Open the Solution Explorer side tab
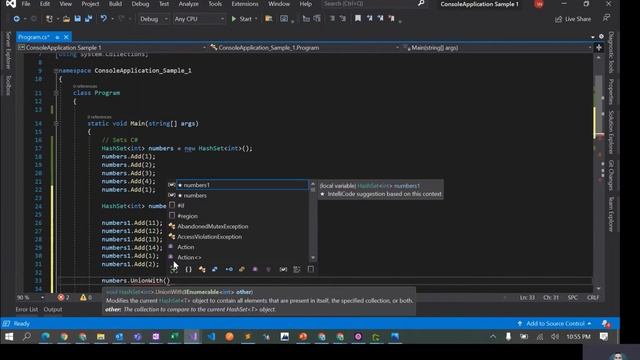The image size is (640, 360). click(611, 132)
